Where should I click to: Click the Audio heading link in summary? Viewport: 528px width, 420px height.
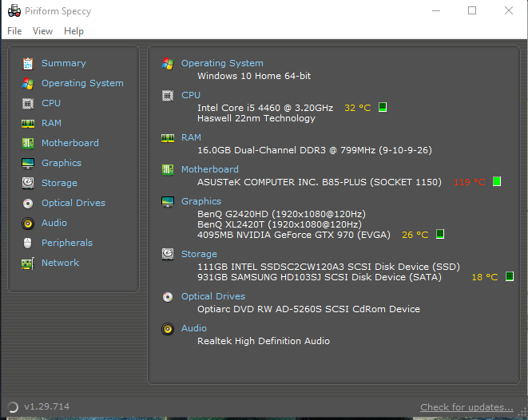194,328
